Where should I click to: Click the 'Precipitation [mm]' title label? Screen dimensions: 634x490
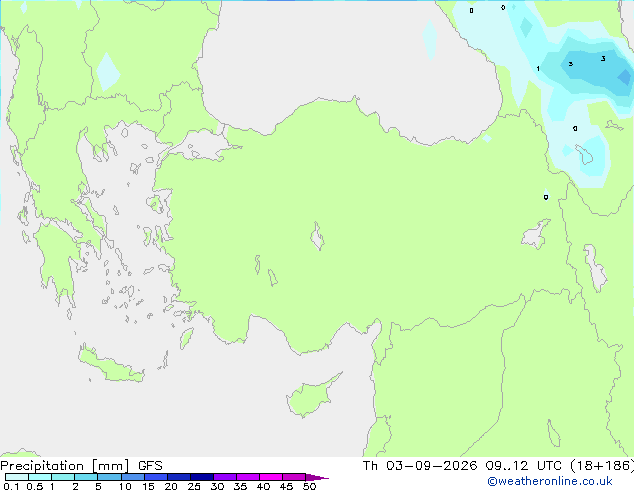point(65,466)
